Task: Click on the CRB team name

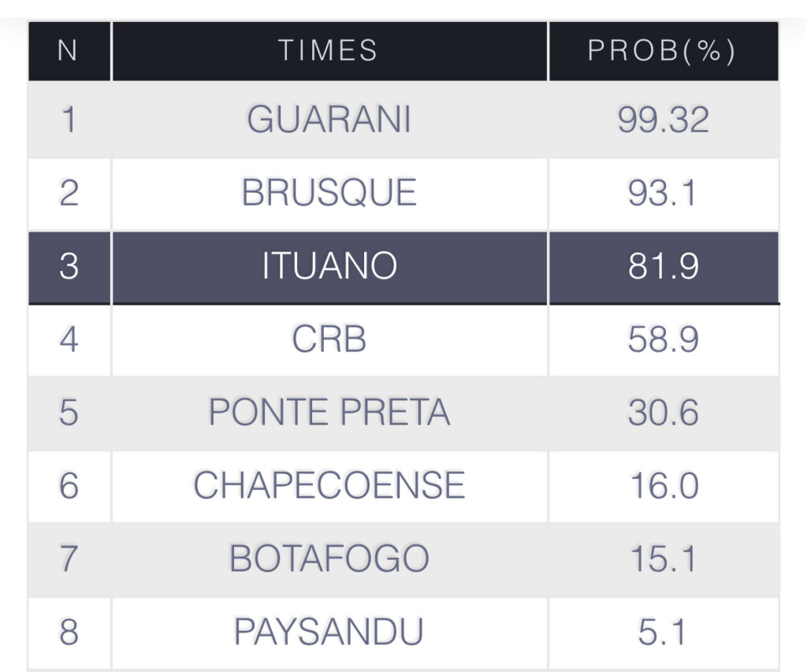Action: click(329, 340)
